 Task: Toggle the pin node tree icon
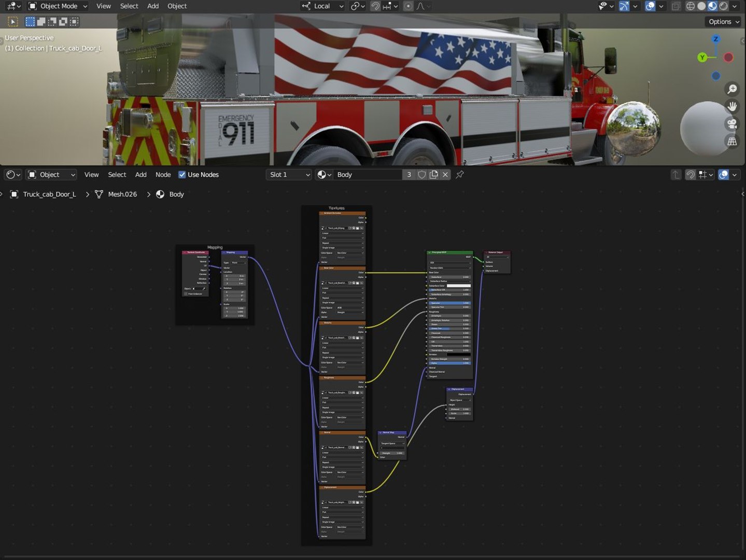460,175
